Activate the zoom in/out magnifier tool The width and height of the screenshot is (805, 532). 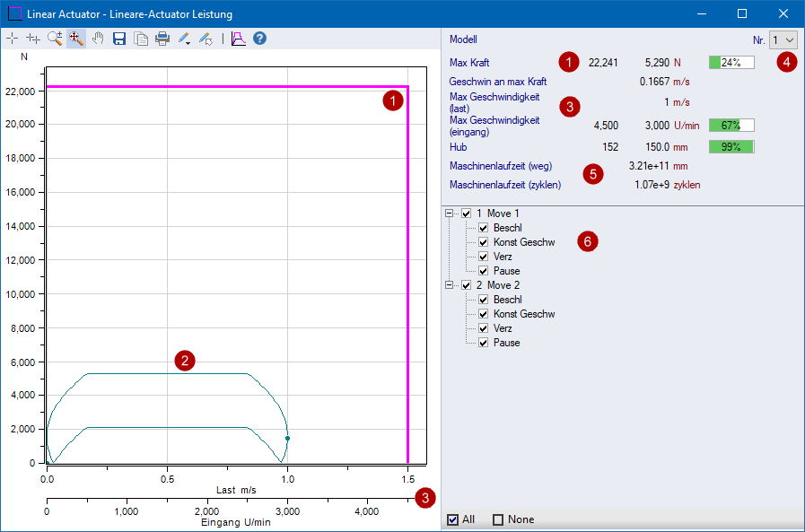click(55, 39)
